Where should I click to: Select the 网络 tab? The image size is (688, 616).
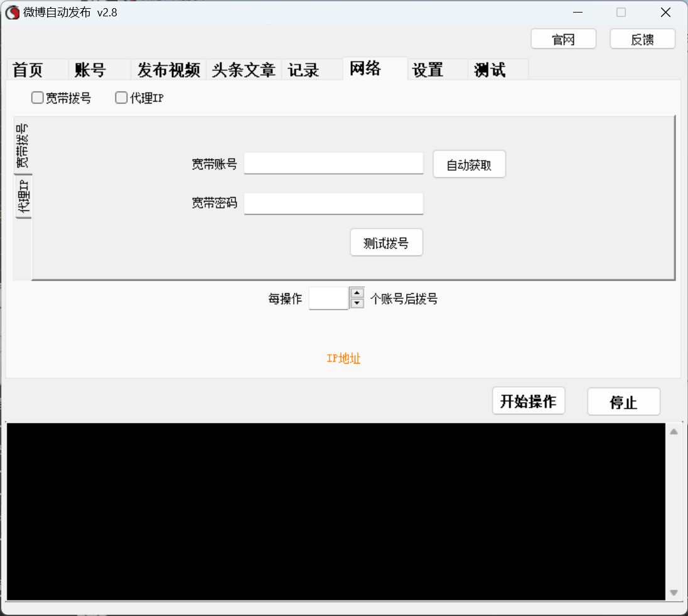(375, 68)
